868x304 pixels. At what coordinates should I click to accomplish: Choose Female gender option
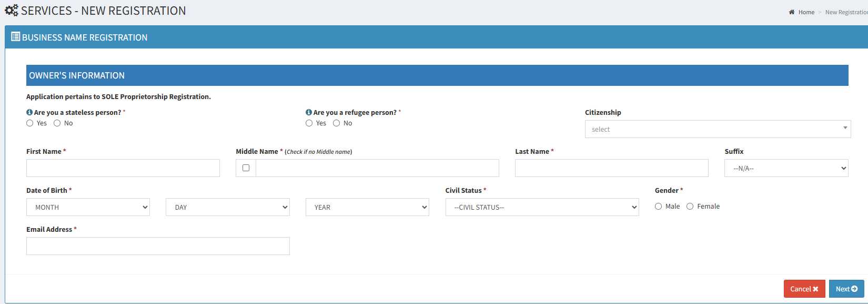(690, 207)
